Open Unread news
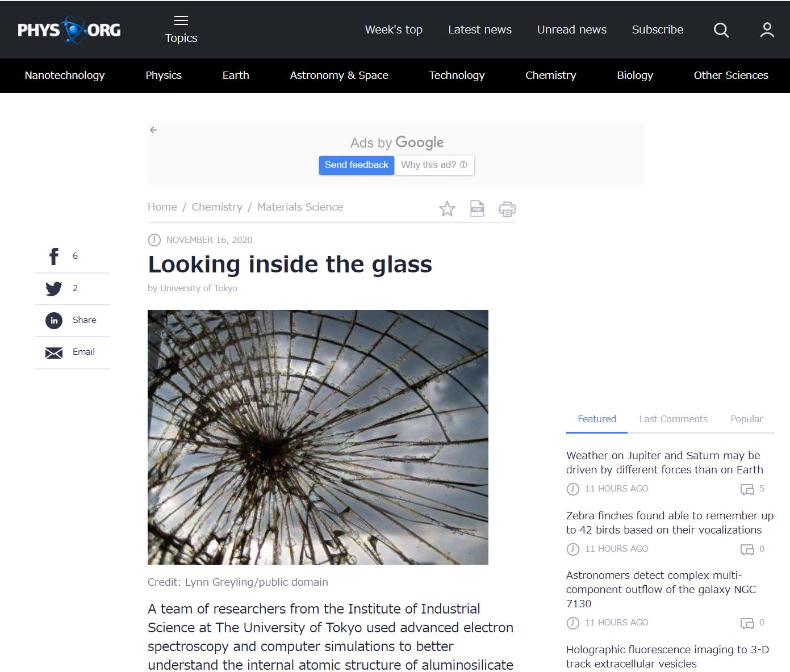Screen dimensions: 790x672 (x=572, y=30)
